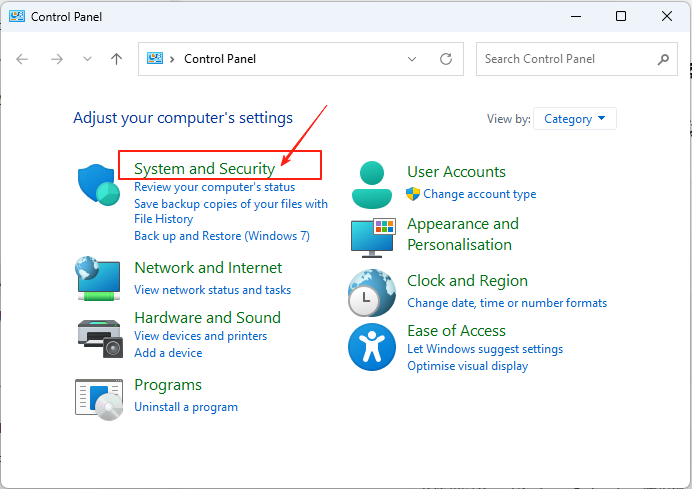Click the User Accounts person icon

pyautogui.click(x=372, y=185)
